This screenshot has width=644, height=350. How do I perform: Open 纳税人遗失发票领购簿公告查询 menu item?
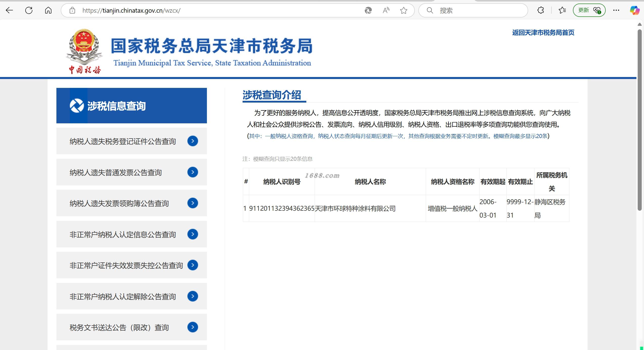coord(132,203)
